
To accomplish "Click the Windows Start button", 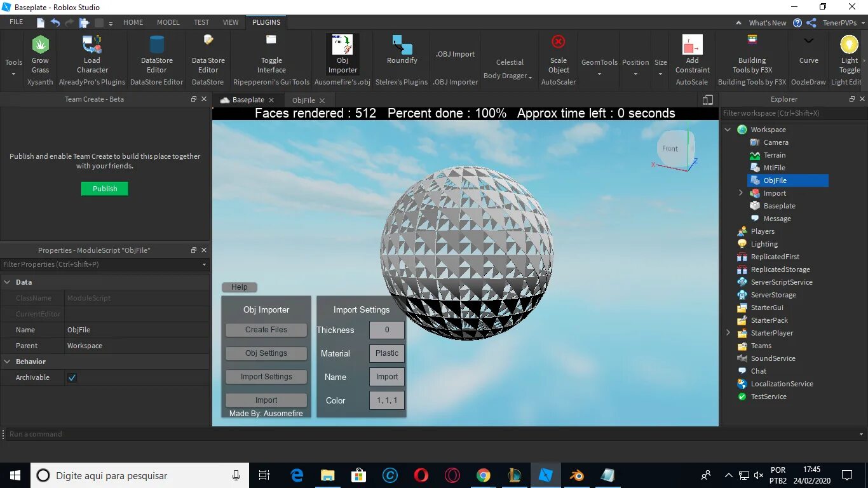I will coord(15,475).
